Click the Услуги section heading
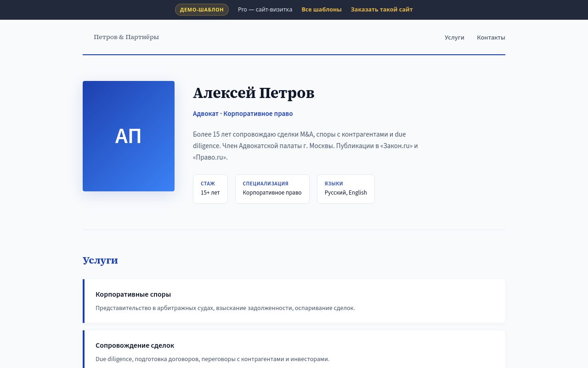Image resolution: width=588 pixels, height=368 pixels. (x=100, y=260)
